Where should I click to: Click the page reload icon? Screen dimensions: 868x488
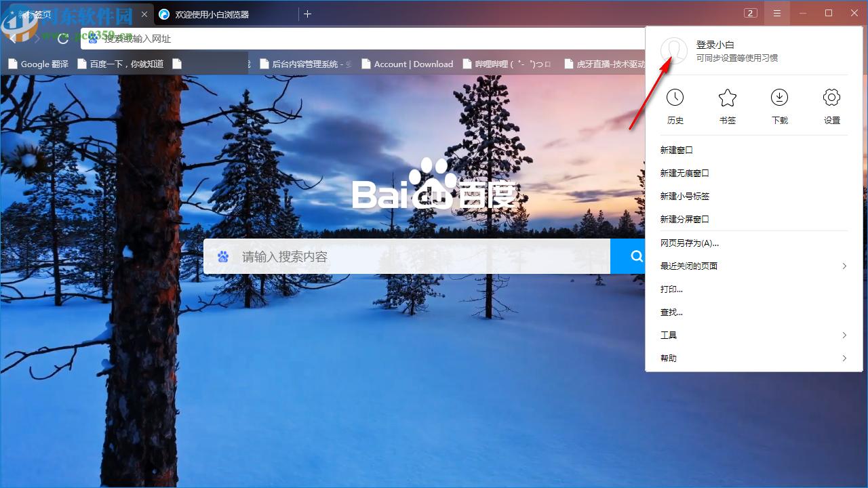coord(63,39)
